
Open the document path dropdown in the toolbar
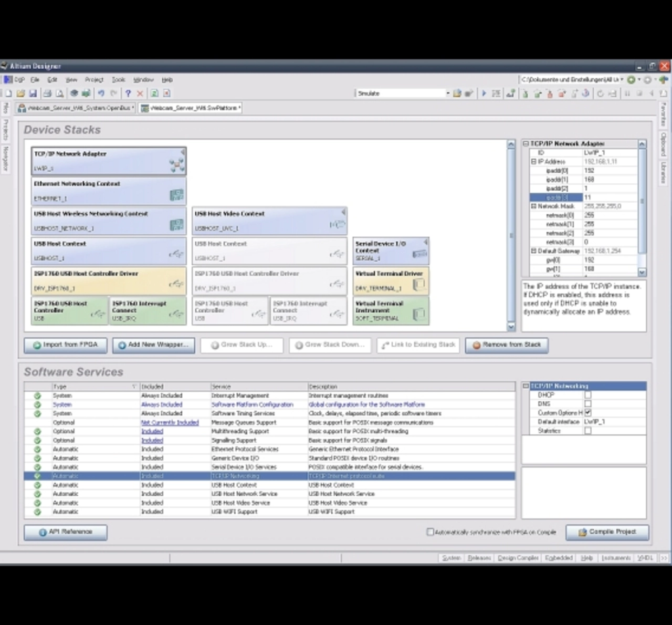point(622,80)
